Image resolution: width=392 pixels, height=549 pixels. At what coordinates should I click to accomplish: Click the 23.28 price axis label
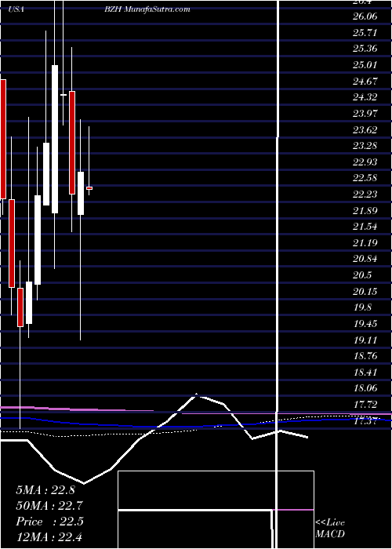365,146
